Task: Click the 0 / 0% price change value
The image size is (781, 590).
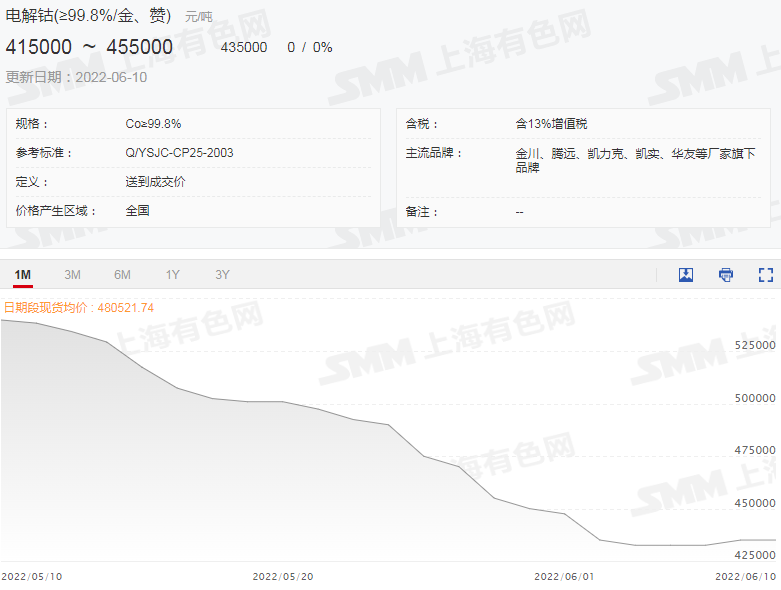Action: 310,47
